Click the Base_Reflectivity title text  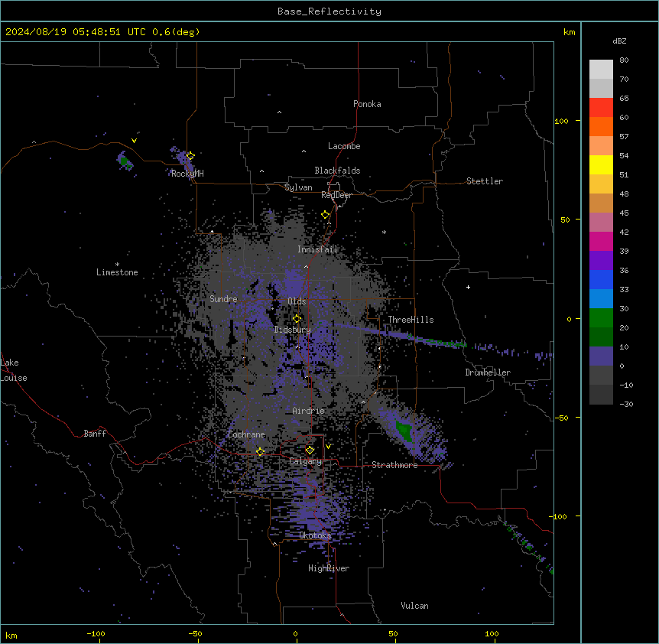[x=329, y=11]
